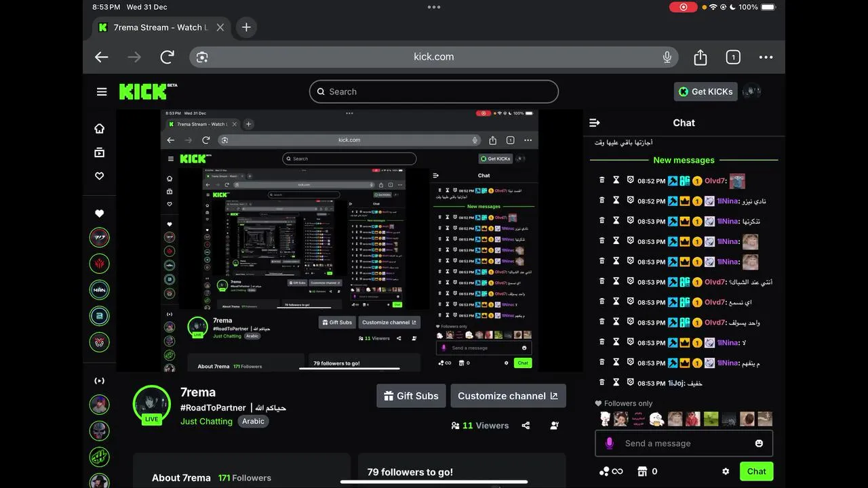Screen dimensions: 868x488
Task: Open a new browser tab
Action: tap(246, 27)
